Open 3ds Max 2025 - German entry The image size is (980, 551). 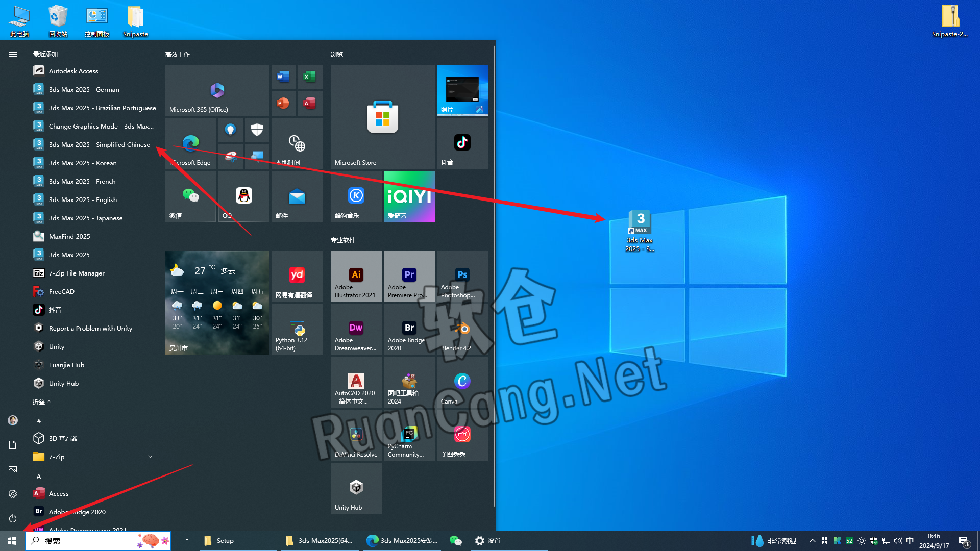pos(94,89)
